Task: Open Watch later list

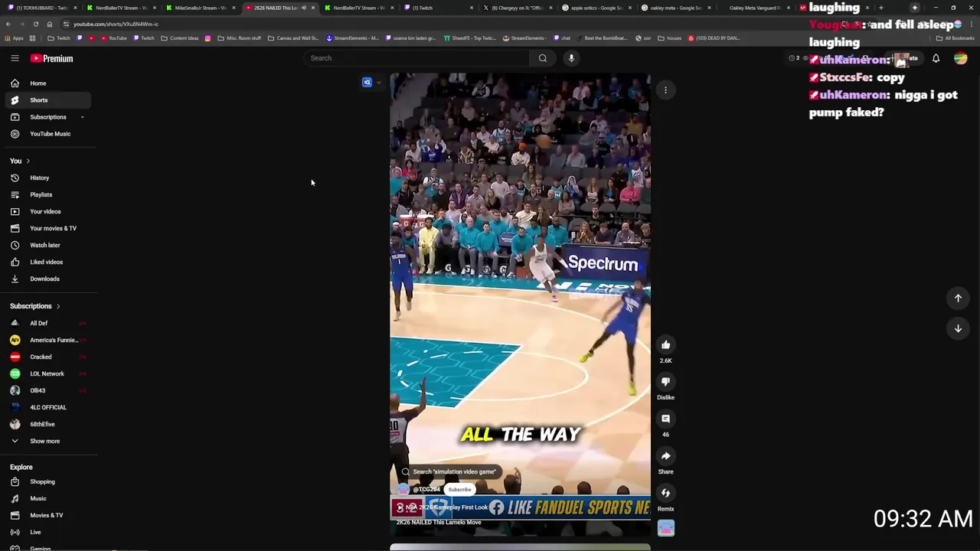Action: coord(48,245)
